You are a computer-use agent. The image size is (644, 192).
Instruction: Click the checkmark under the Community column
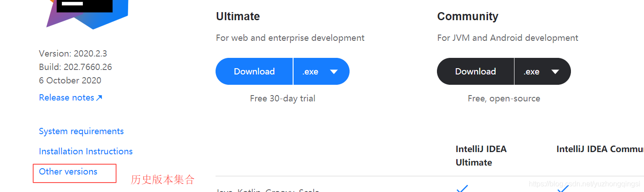[563, 189]
